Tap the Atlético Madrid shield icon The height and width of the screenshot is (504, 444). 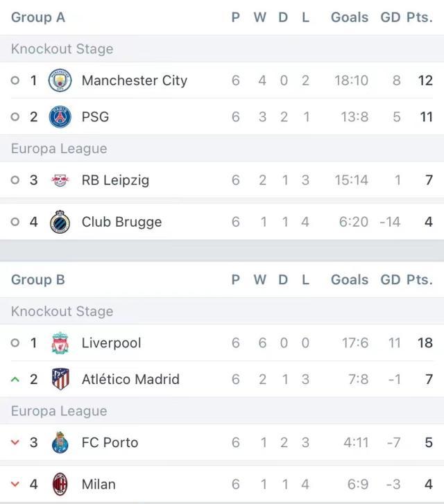(60, 379)
